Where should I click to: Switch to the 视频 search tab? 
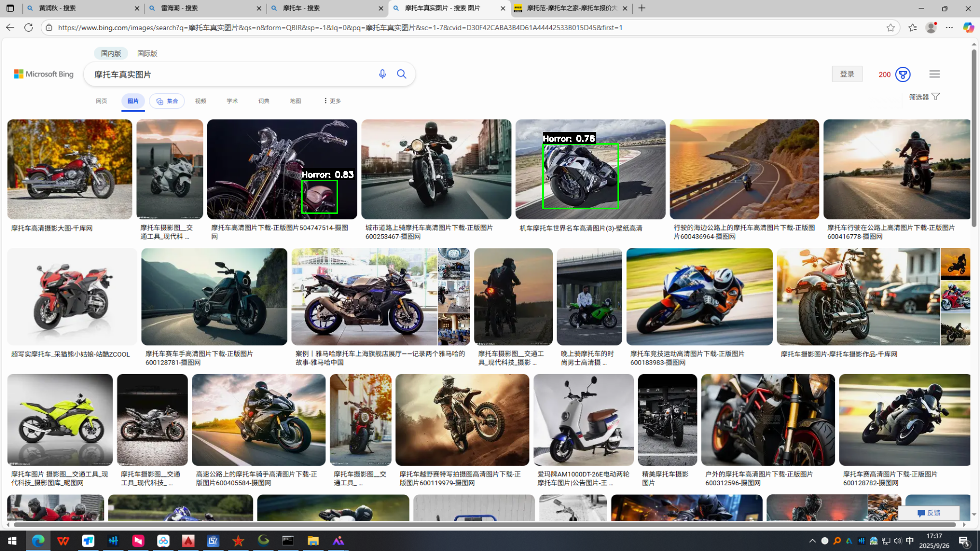point(200,101)
